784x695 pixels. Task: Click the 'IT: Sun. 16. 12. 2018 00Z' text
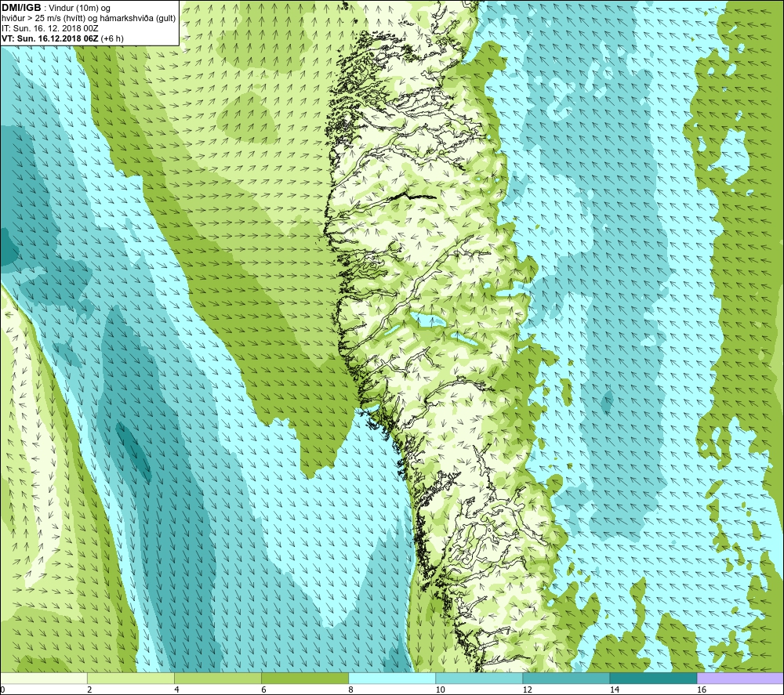[50, 28]
